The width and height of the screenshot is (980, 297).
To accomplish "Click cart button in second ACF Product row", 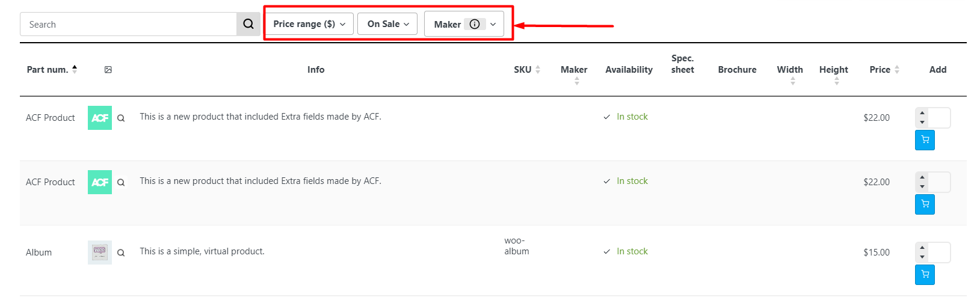I will [x=925, y=204].
